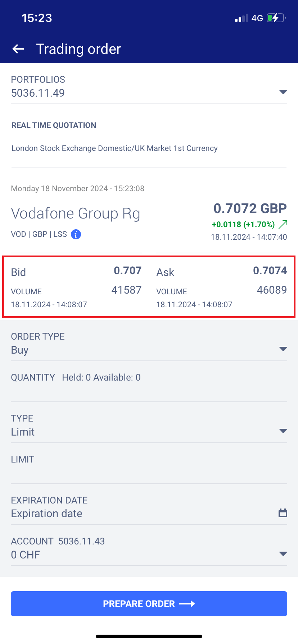Screen dimensions: 298x644
Task: Tap the cellular signal strength icon
Action: [x=241, y=18]
